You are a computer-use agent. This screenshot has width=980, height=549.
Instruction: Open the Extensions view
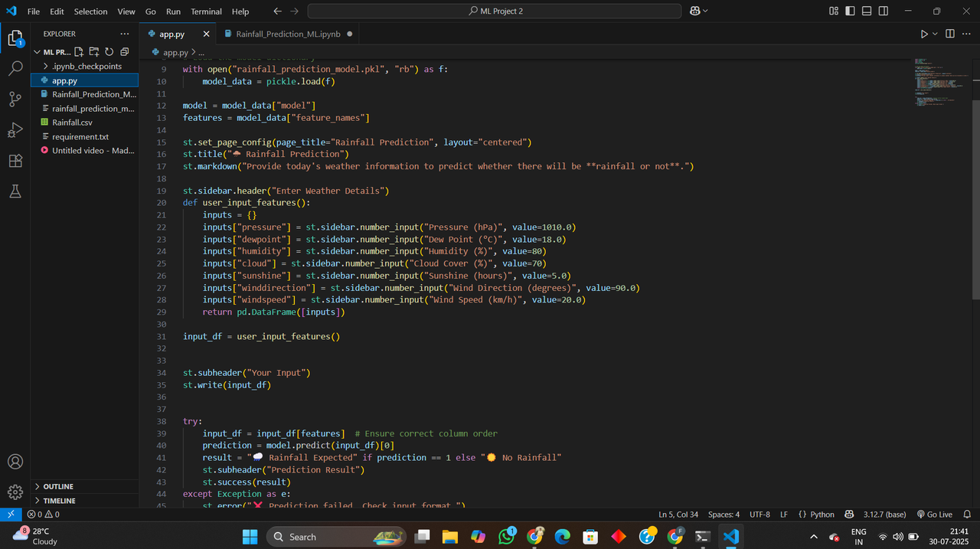(x=15, y=161)
